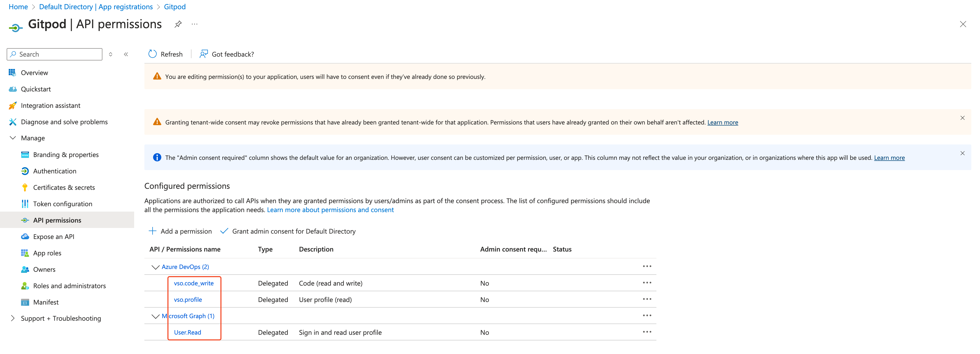
Task: Click ellipsis for Azure DevOps group
Action: tap(647, 266)
